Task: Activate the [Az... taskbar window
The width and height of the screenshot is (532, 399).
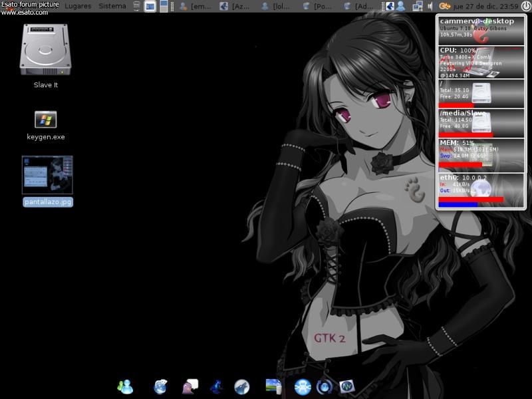Action: pos(235,6)
